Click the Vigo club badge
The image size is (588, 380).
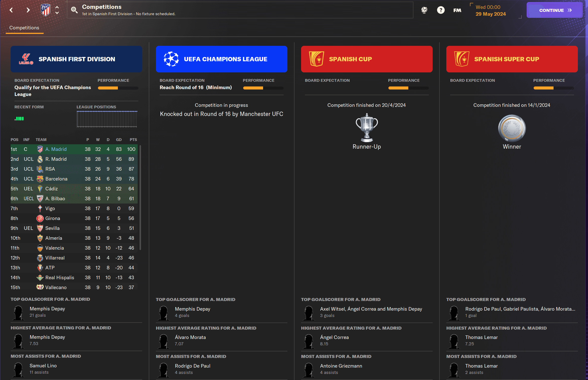point(40,208)
